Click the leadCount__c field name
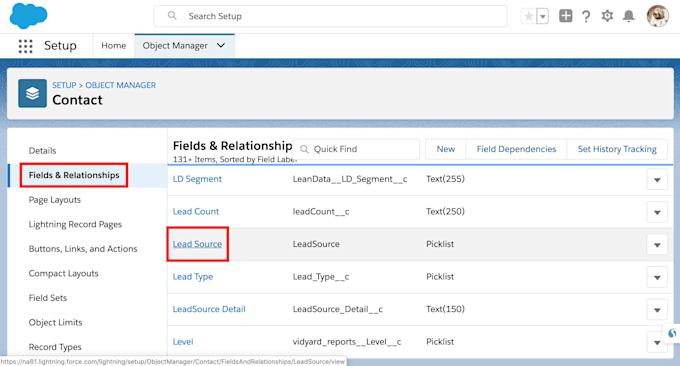The width and height of the screenshot is (680, 366). tap(320, 212)
